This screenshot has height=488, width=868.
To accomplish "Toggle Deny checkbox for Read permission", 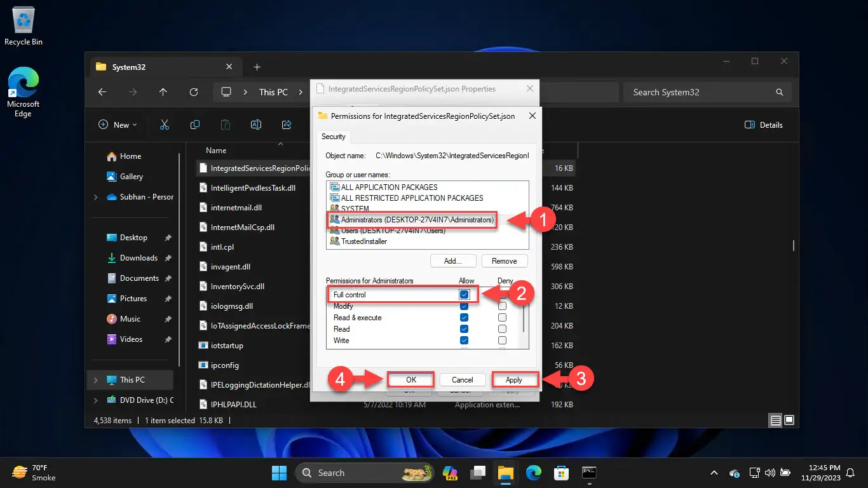I will pyautogui.click(x=503, y=329).
